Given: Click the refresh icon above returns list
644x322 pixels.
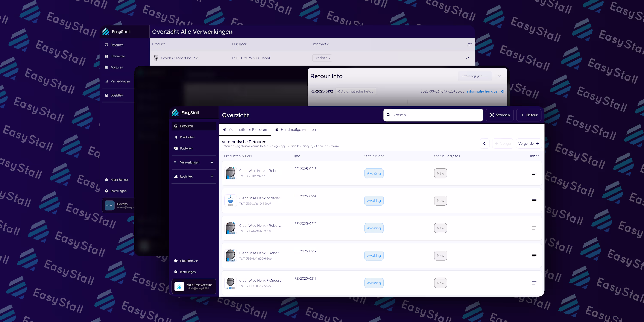Looking at the screenshot, I should coord(485,143).
